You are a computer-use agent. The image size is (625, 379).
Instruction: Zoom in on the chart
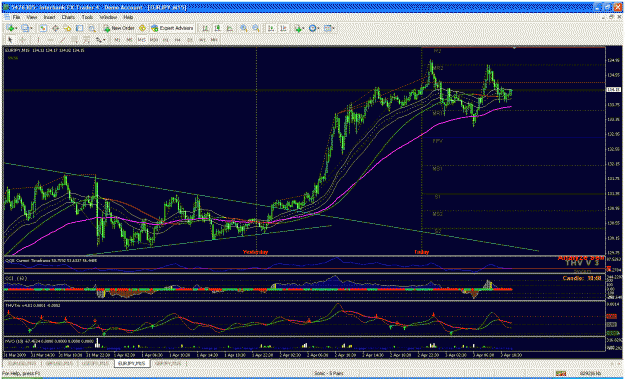[x=244, y=28]
